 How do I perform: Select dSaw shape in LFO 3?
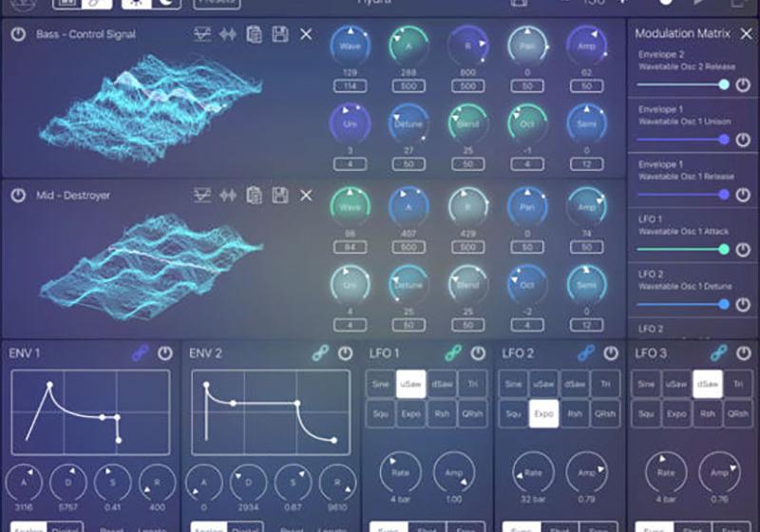(x=708, y=384)
